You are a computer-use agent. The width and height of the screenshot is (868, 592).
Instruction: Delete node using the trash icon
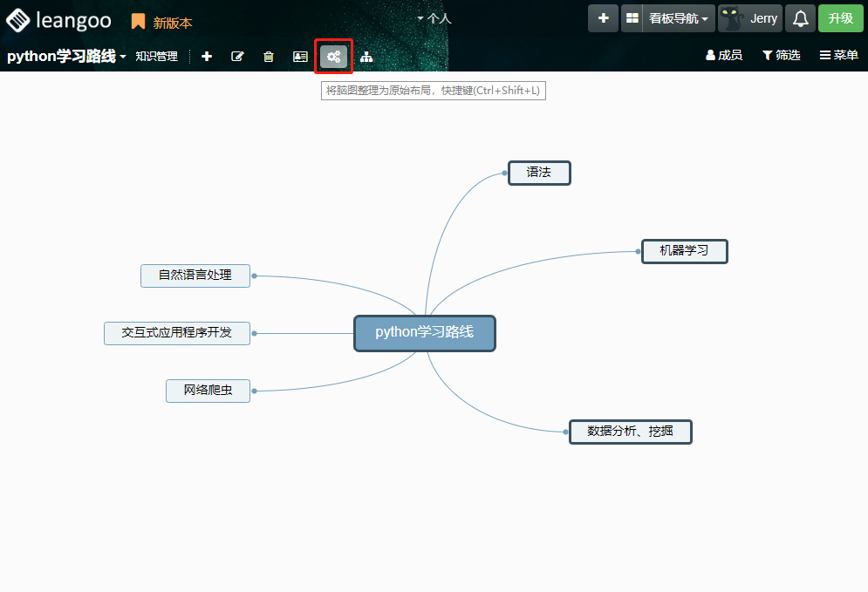269,57
